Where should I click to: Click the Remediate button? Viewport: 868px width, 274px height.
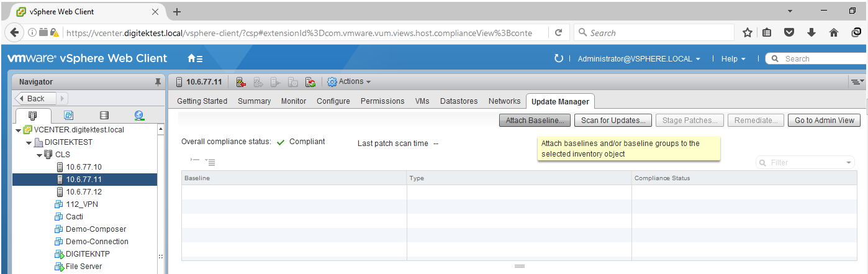point(756,121)
